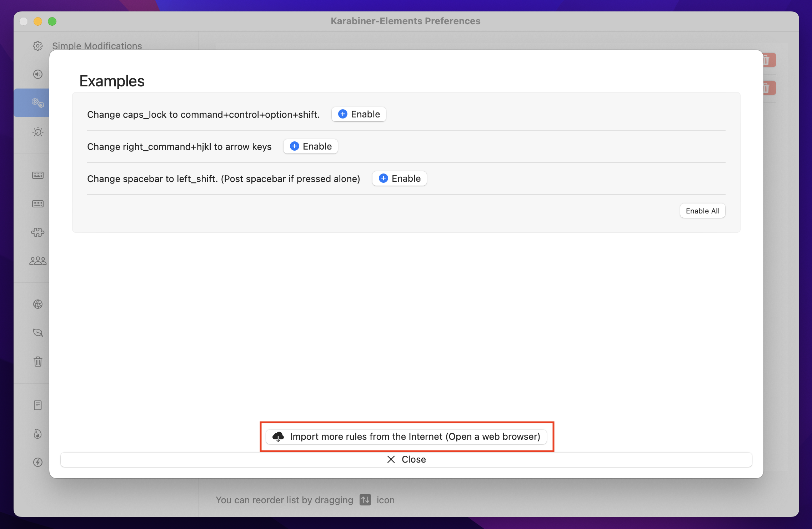Viewport: 812px width, 529px height.
Task: Click the Enable All button
Action: pyautogui.click(x=702, y=211)
